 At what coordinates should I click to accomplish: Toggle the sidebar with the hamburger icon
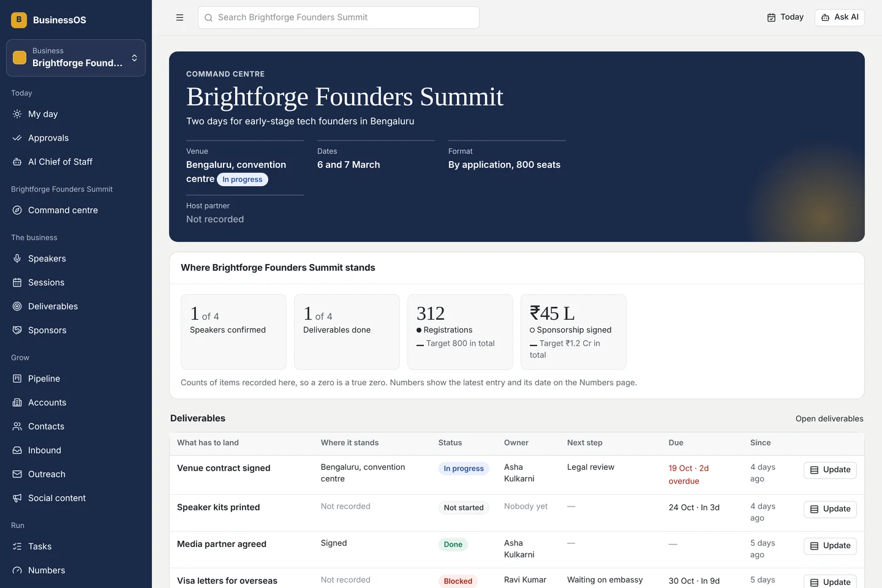coord(179,17)
